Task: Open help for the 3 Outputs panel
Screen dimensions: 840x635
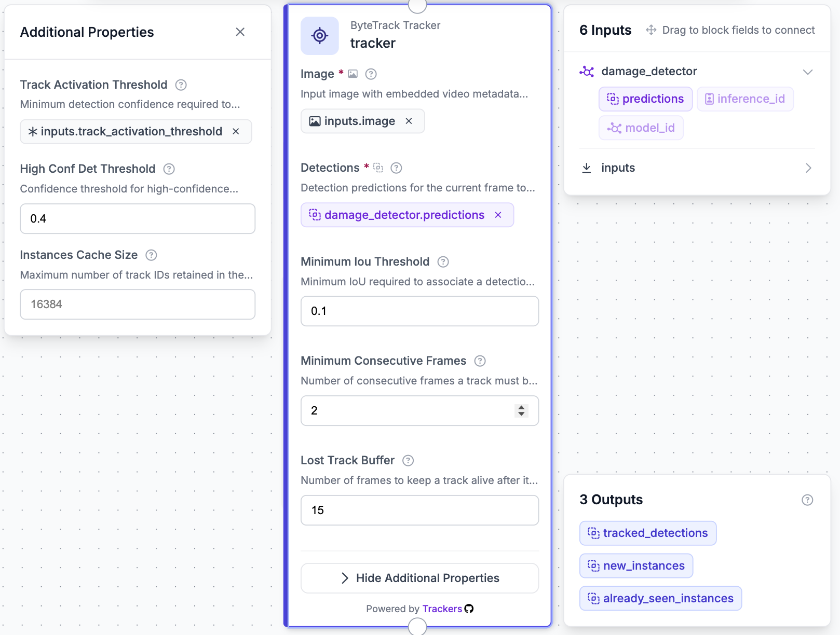Action: [x=807, y=500]
